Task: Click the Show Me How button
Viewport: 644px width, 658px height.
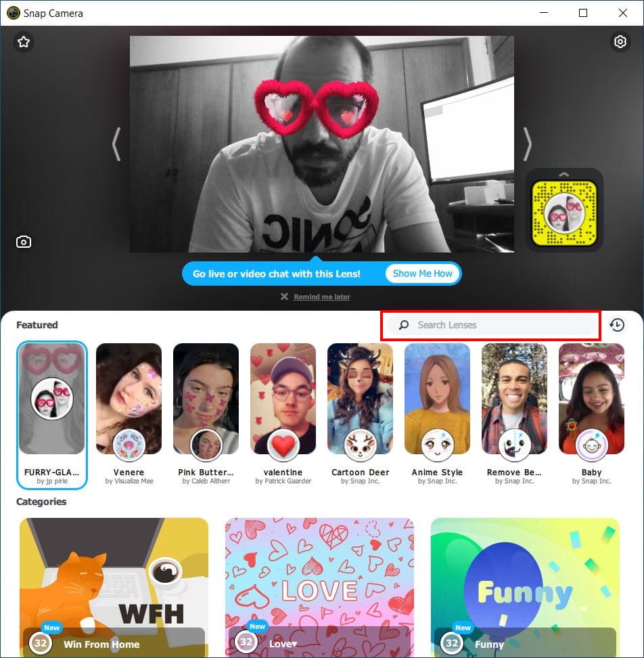Action: pos(423,273)
